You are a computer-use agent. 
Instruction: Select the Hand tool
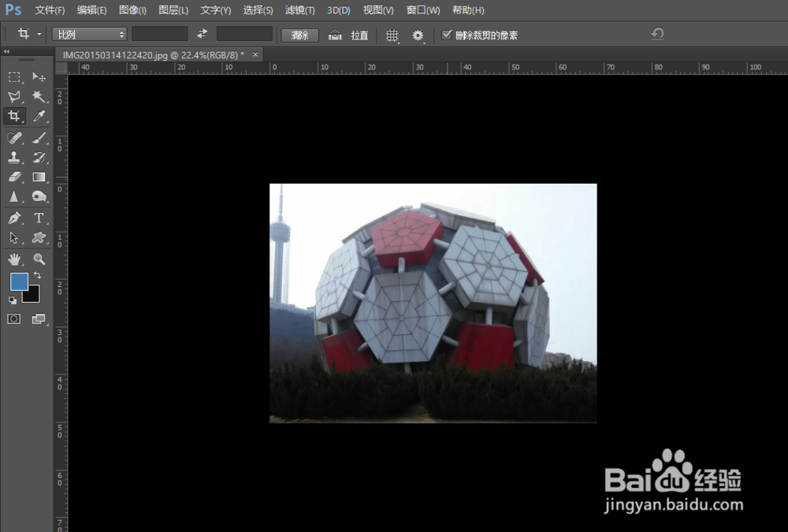pos(14,259)
